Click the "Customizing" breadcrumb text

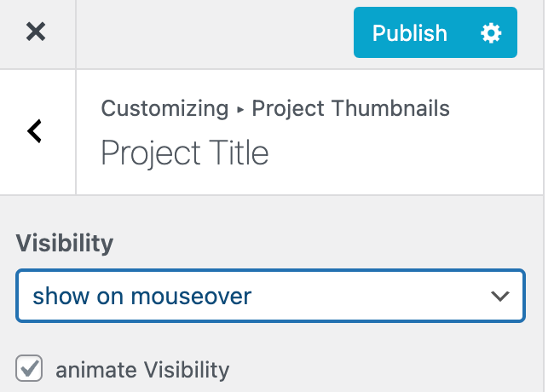coord(164,109)
